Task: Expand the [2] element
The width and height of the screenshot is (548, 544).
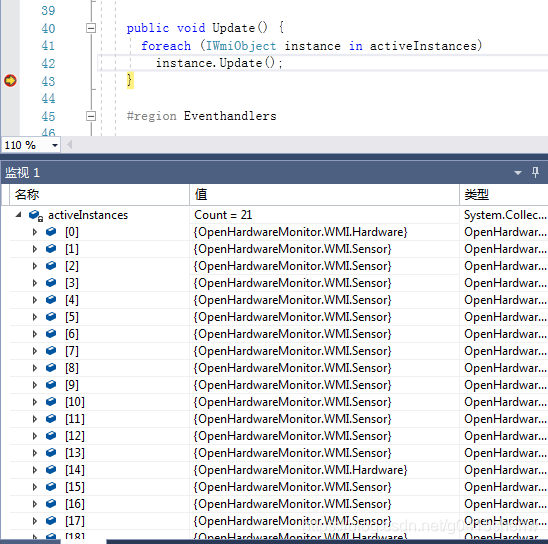Action: 35,266
